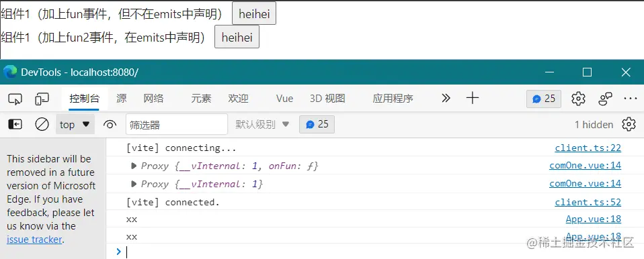Open the 3D 视图 tab
The height and width of the screenshot is (259, 644).
327,99
